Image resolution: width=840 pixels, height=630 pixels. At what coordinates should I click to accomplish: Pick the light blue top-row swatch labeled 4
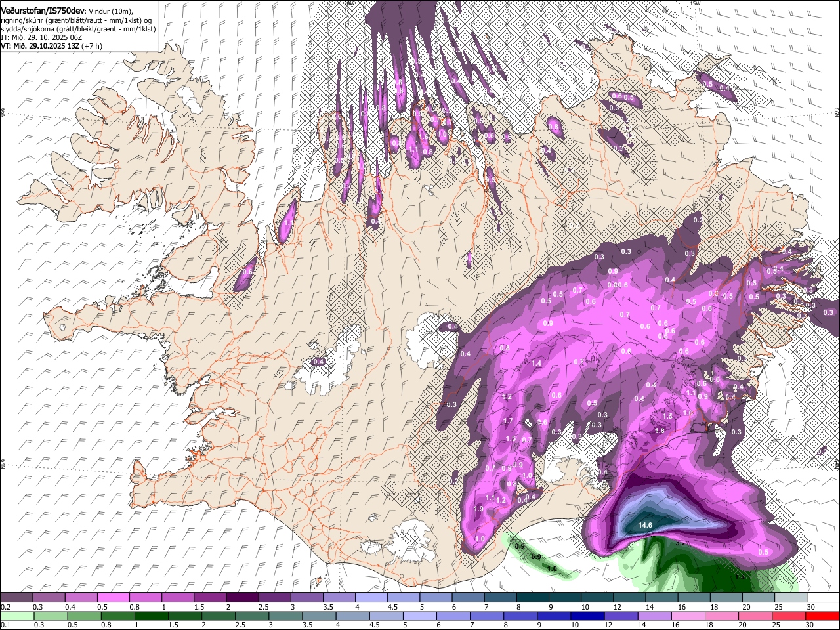pos(371,598)
